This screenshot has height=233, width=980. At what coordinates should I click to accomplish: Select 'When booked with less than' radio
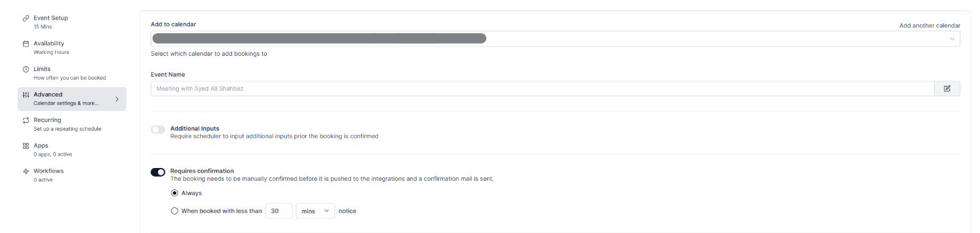click(x=175, y=211)
